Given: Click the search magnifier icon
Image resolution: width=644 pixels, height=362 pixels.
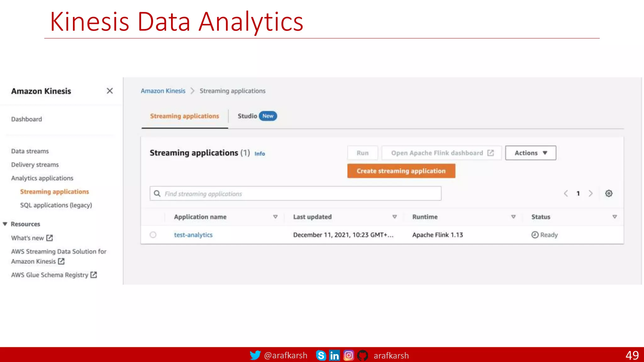Looking at the screenshot, I should (157, 194).
